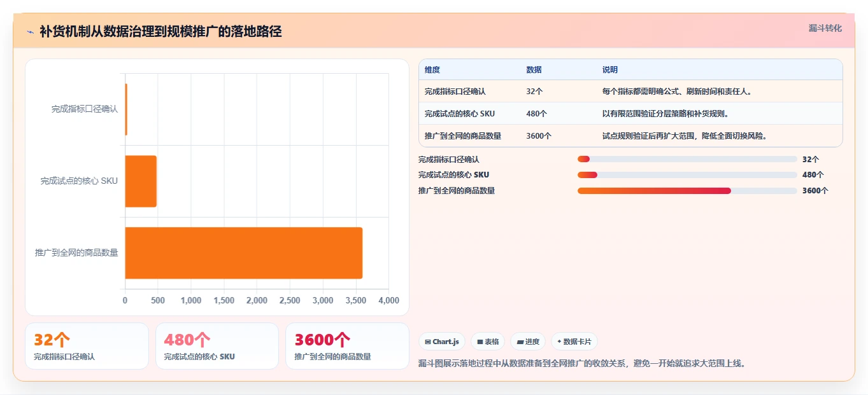Click the 完成试点的核心 SKU chart axis label
The image size is (868, 395).
79,181
